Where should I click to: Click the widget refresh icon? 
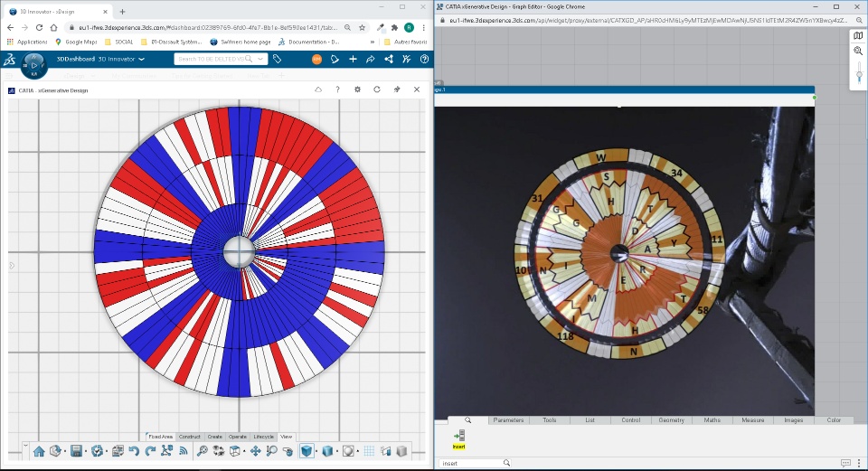coord(377,89)
